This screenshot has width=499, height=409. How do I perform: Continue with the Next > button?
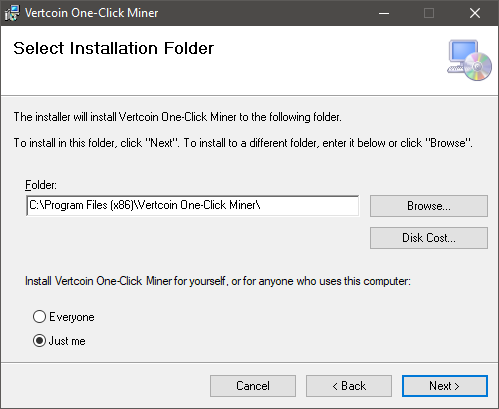point(445,386)
